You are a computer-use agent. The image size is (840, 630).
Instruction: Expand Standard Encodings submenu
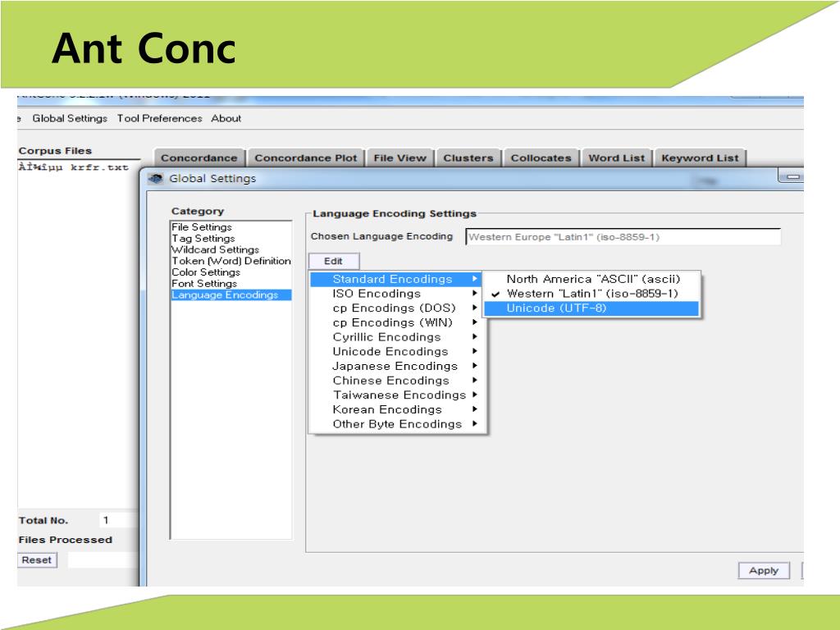tap(396, 279)
